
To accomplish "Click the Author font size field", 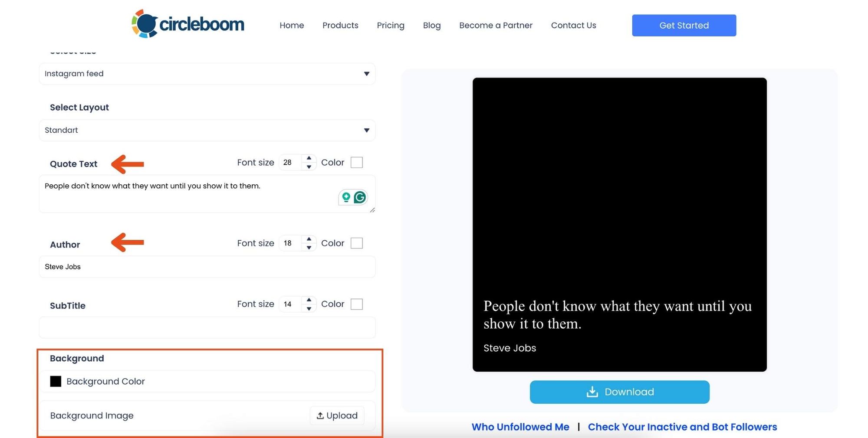I will 291,243.
